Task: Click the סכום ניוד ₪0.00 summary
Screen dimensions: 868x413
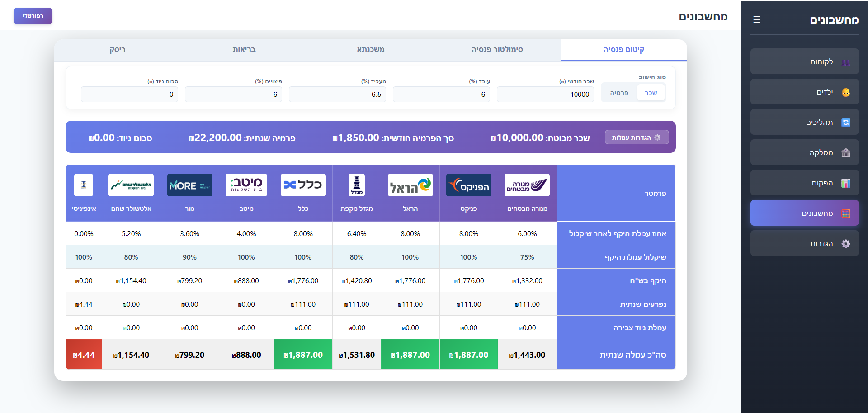Action: [x=120, y=138]
